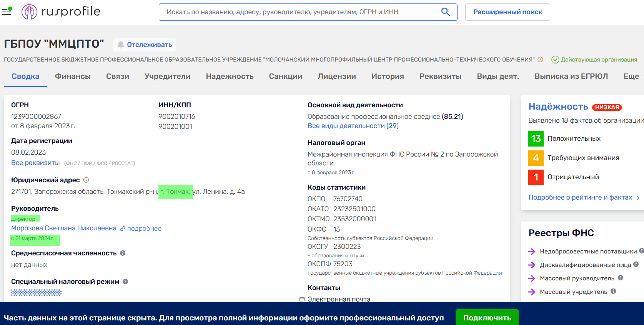Click the rusprofile logo
The width and height of the screenshot is (644, 325).
(x=61, y=12)
